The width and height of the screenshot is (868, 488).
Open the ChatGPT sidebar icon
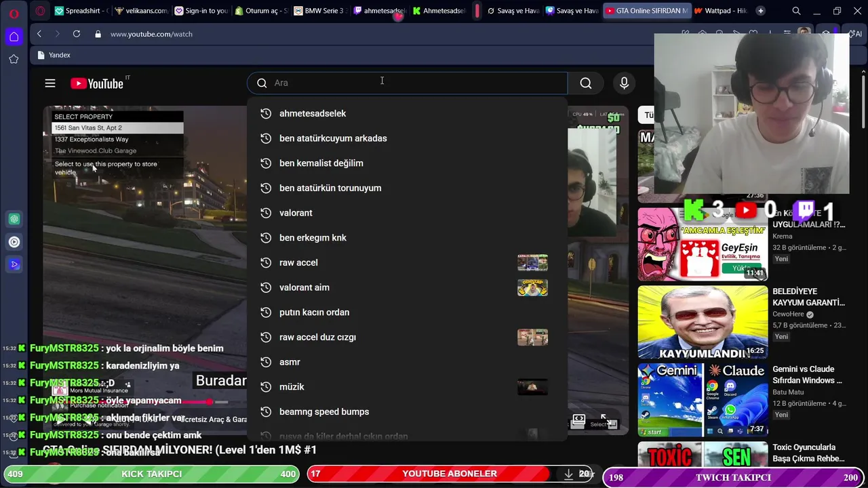[14, 219]
